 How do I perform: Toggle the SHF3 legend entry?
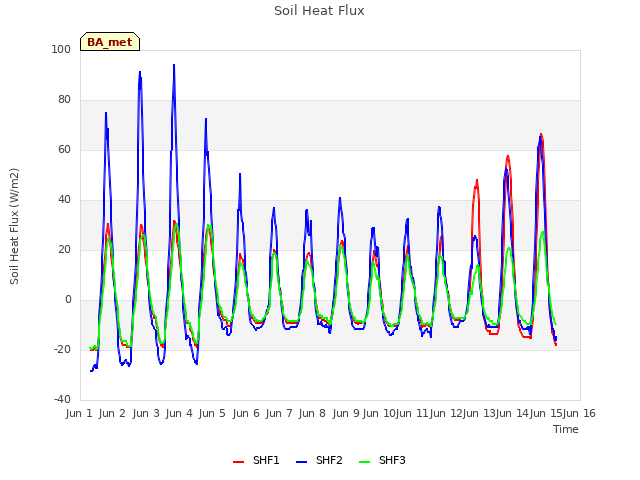pyautogui.click(x=382, y=460)
